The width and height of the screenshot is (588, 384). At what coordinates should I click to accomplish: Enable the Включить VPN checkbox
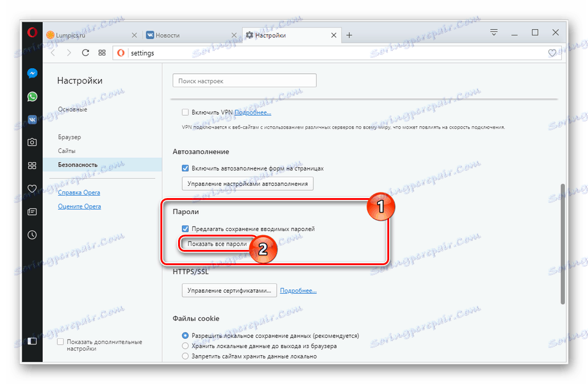(x=185, y=112)
